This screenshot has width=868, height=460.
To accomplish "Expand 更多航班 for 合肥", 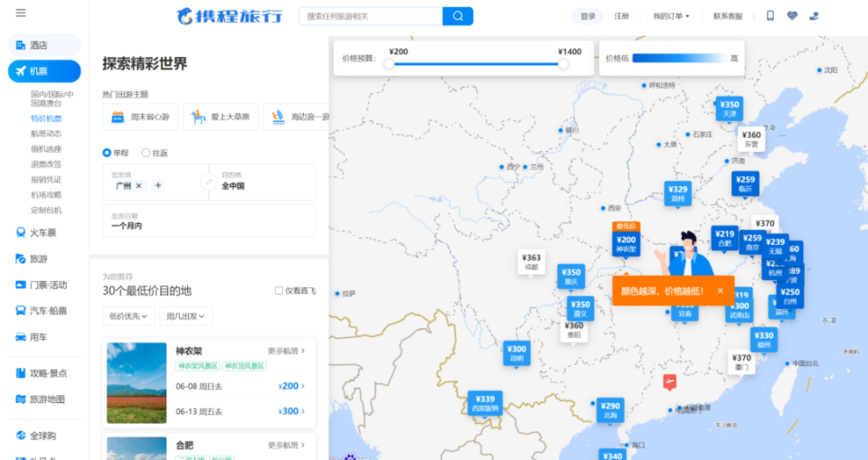I will 287,445.
